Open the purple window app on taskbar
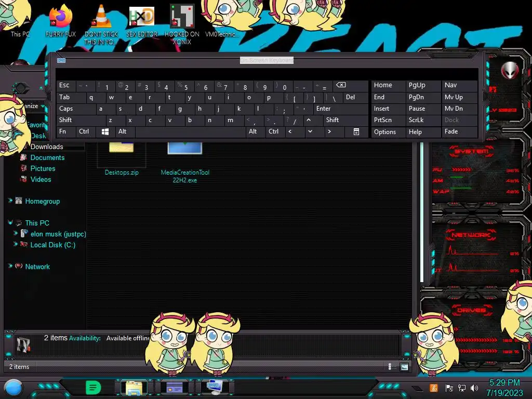Screen dimensions: 532x399 [175, 388]
